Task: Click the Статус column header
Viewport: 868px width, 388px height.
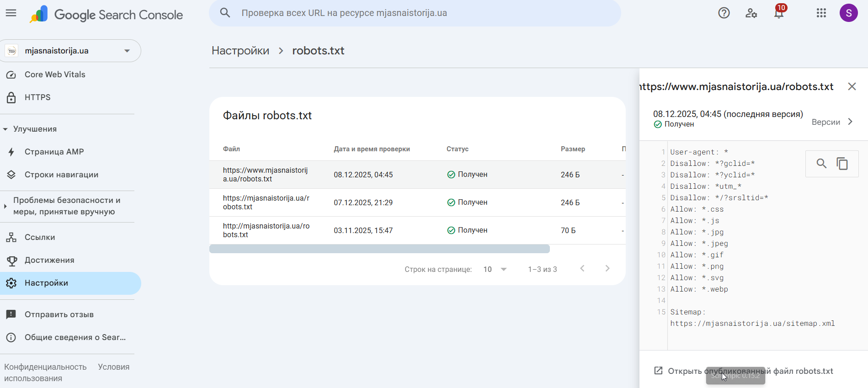Action: (x=458, y=149)
